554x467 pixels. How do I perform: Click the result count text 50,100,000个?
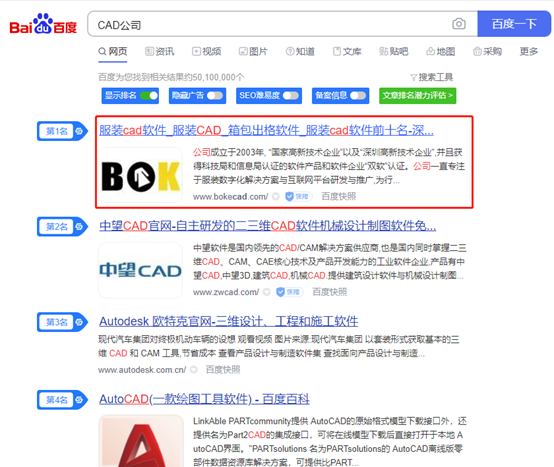coord(218,77)
